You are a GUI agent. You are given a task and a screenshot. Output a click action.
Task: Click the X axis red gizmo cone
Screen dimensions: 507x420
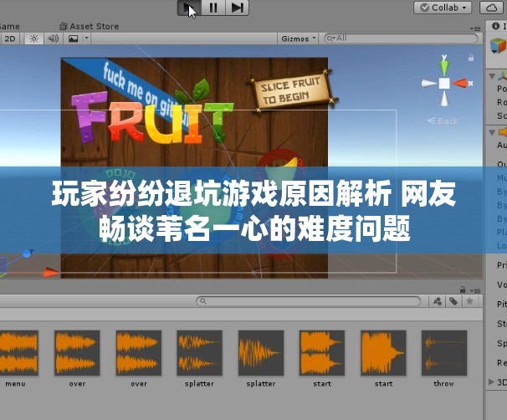click(x=460, y=84)
